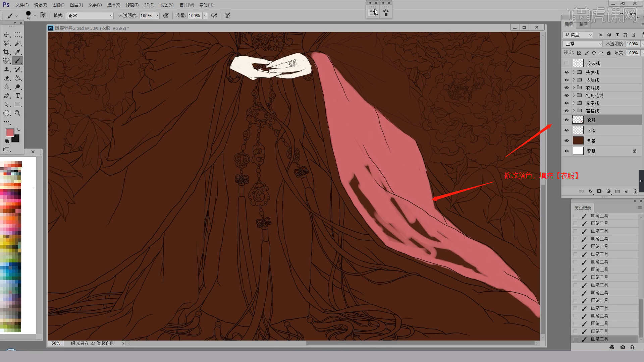Show the 流云线 layer

pos(567,63)
